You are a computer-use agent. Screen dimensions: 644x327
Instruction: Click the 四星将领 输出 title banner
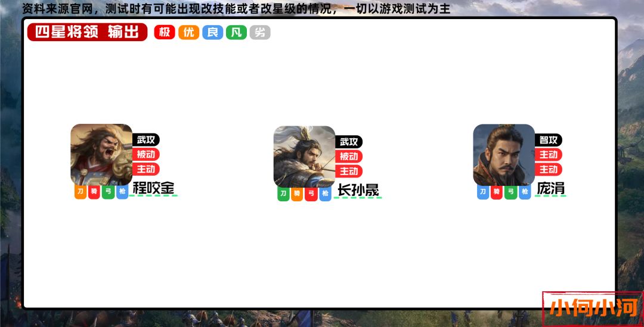click(87, 32)
